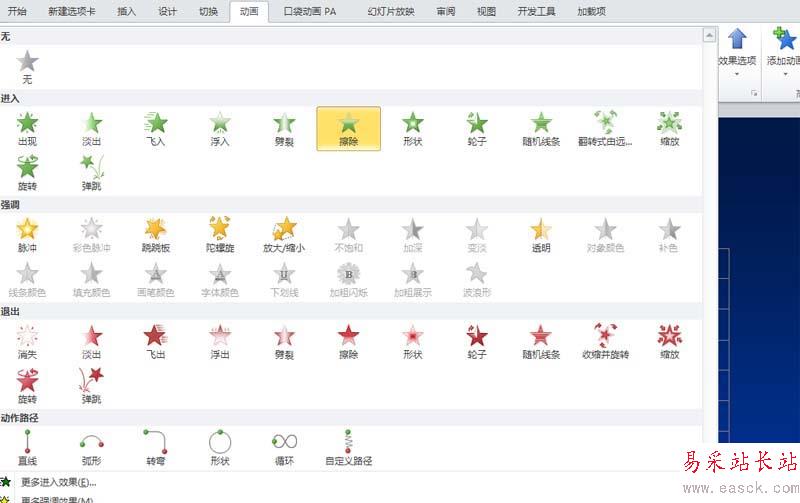Apply the 轮子 entrance animation
800x503 pixels.
click(x=477, y=129)
